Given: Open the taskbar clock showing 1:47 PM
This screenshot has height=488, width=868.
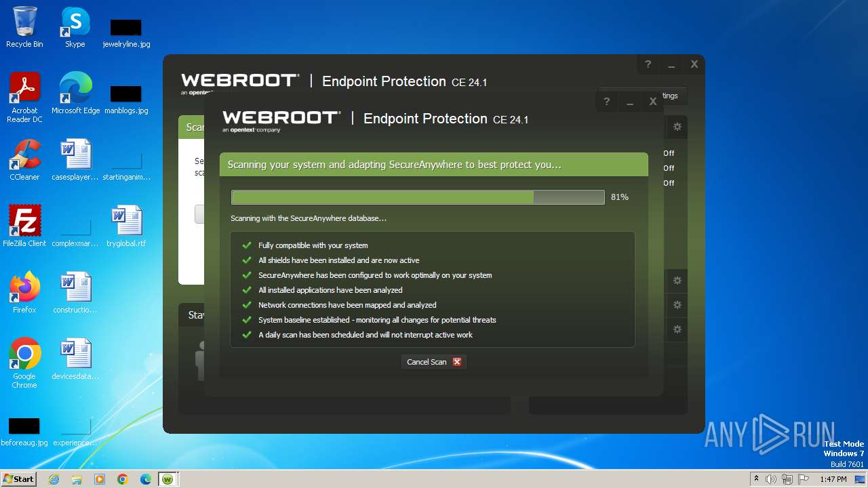Looking at the screenshot, I should coord(833,479).
